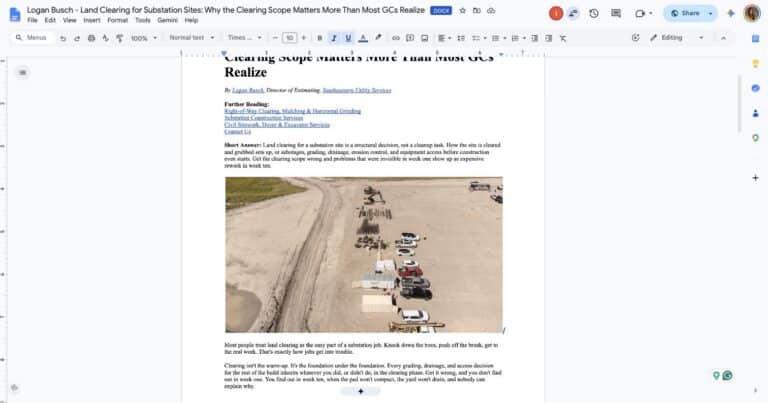This screenshot has width=768, height=403.
Task: Run spelling and grammar check icon
Action: [105, 38]
